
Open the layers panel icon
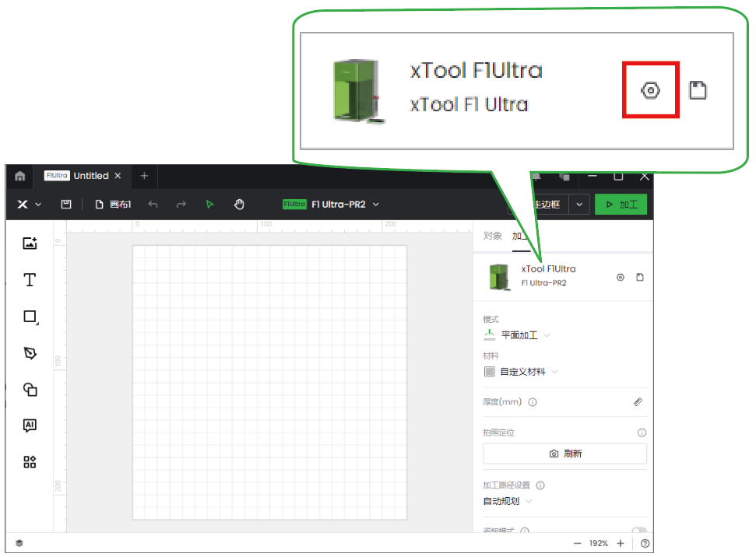[x=19, y=543]
